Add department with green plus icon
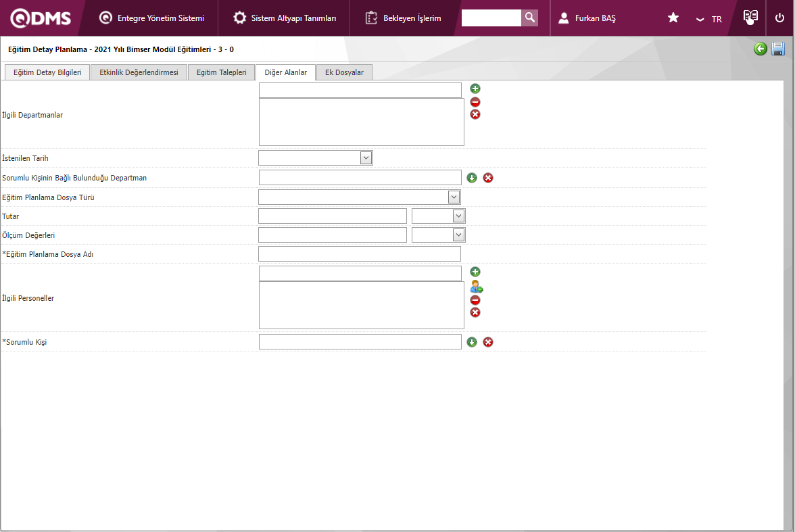The height and width of the screenshot is (532, 795). (x=475, y=89)
